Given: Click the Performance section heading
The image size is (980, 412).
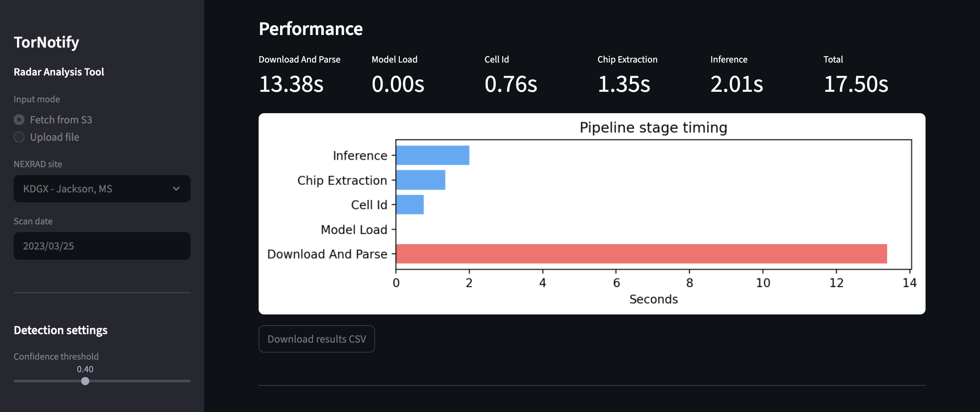Looking at the screenshot, I should (310, 29).
